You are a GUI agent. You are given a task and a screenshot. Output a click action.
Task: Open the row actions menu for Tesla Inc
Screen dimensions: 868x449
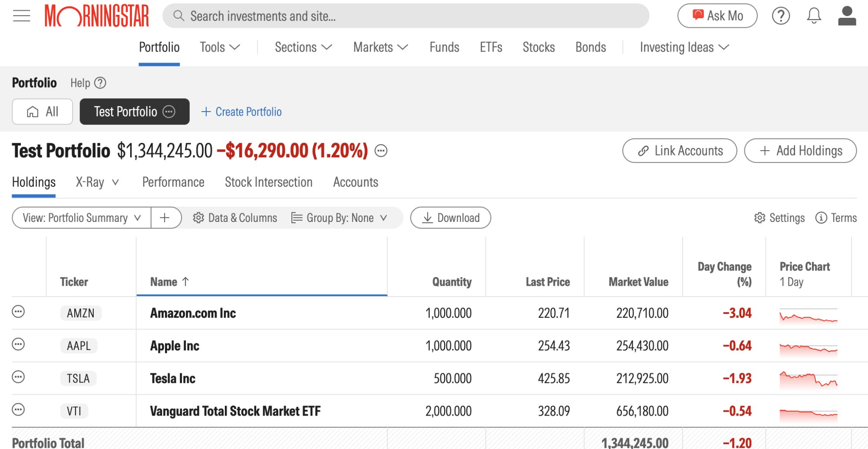pos(18,377)
